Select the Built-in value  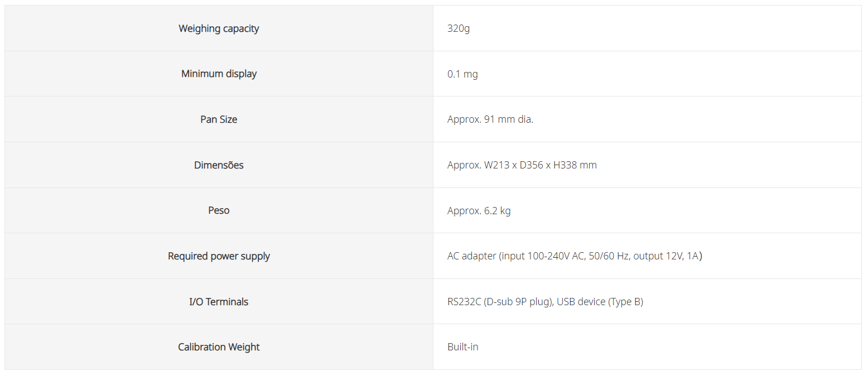pos(462,347)
